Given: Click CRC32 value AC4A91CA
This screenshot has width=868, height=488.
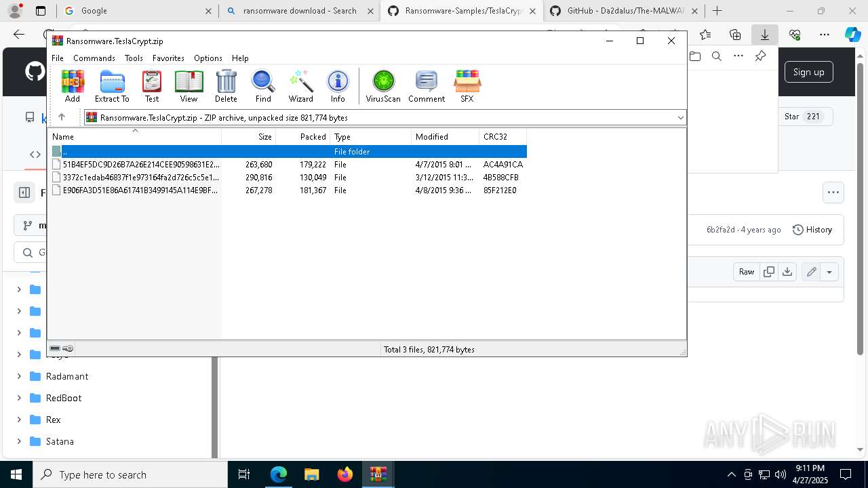Looking at the screenshot, I should click(502, 165).
